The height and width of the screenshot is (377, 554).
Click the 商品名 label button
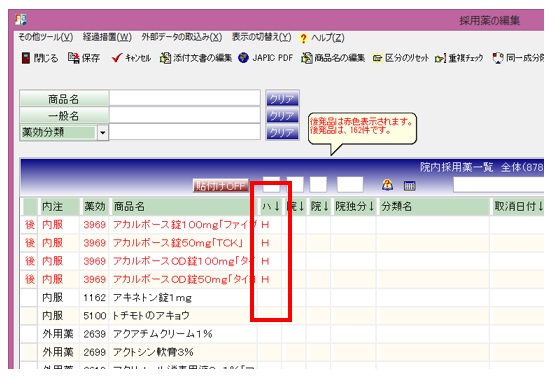[64, 99]
